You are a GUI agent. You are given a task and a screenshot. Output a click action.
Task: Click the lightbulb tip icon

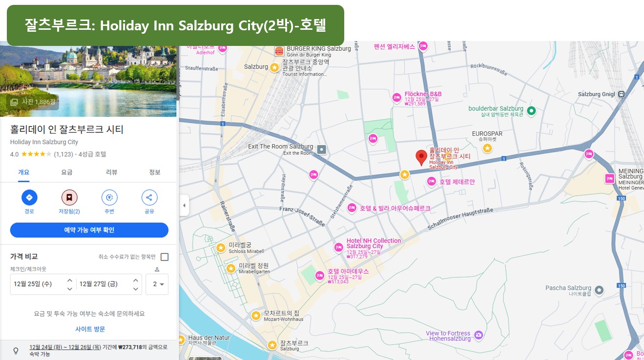(x=16, y=350)
